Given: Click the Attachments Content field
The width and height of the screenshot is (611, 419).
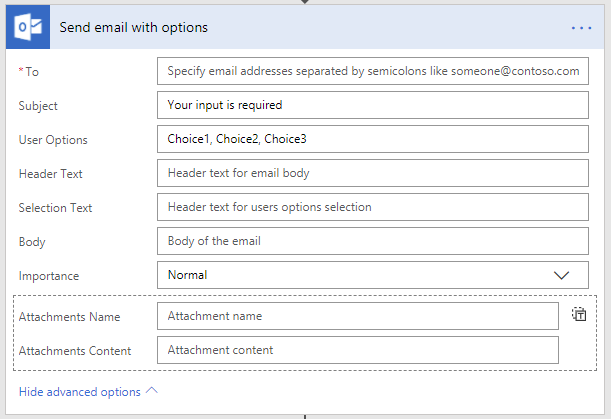Looking at the screenshot, I should click(357, 350).
